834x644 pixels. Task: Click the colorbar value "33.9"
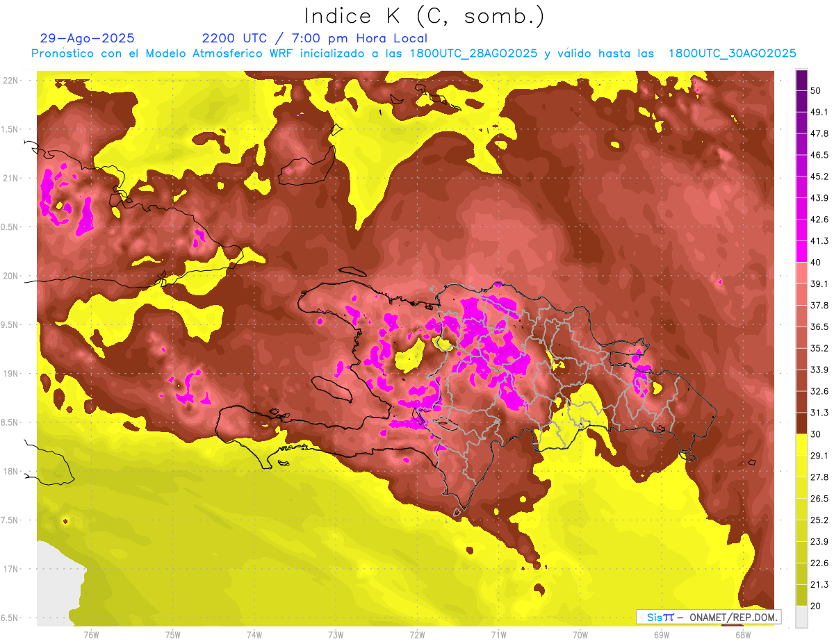(819, 370)
